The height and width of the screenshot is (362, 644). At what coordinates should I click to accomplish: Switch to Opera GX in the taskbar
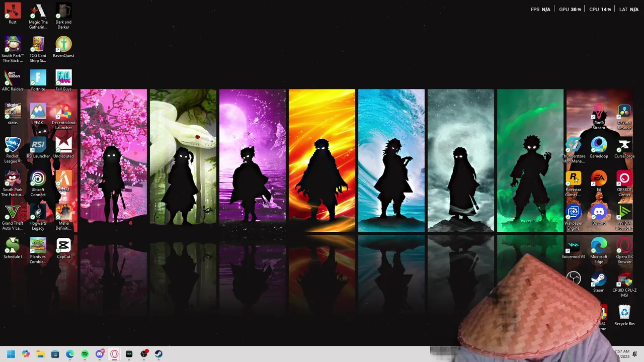[114, 354]
